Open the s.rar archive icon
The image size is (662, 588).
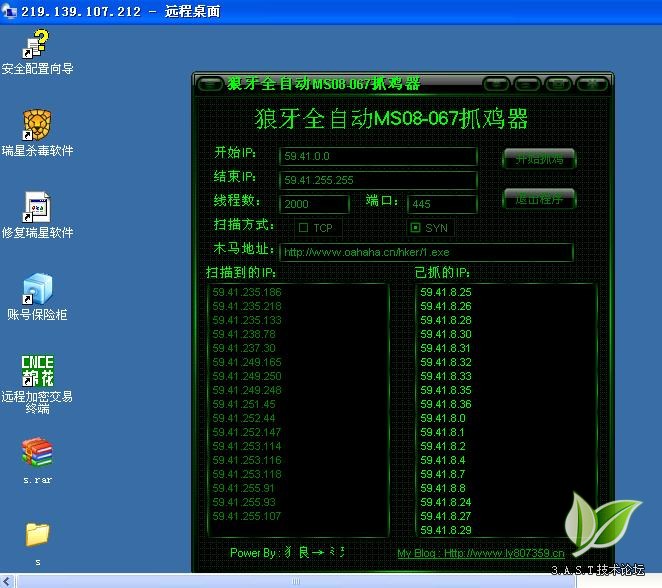pyautogui.click(x=37, y=453)
